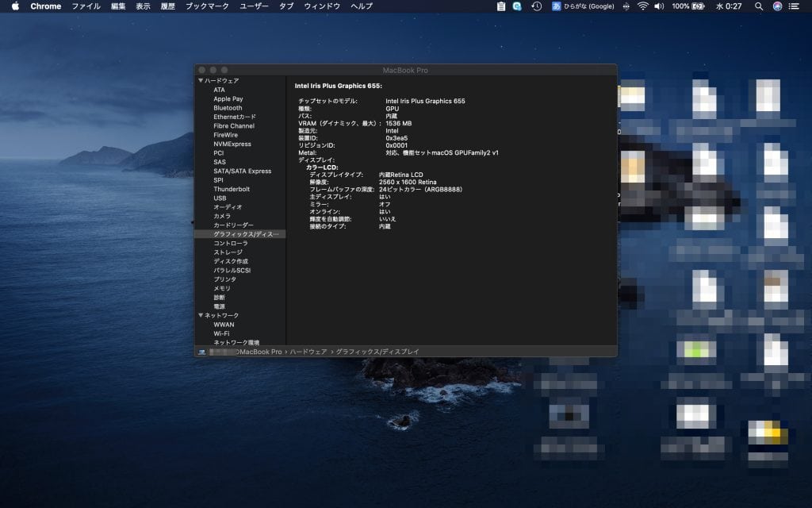Screen dimensions: 812x508
Task: Click the 2560 x 1600 Retina resolution value
Action: (408, 182)
